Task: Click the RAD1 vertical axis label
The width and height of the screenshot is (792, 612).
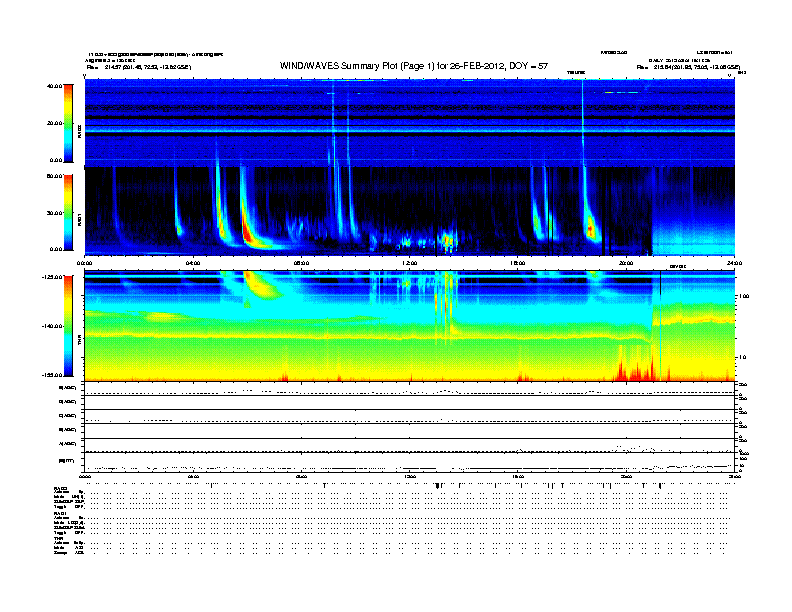Action: tap(79, 219)
